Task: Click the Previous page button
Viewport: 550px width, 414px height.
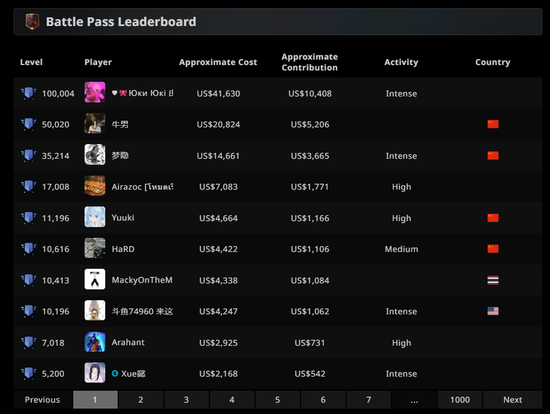Action: pyautogui.click(x=42, y=400)
